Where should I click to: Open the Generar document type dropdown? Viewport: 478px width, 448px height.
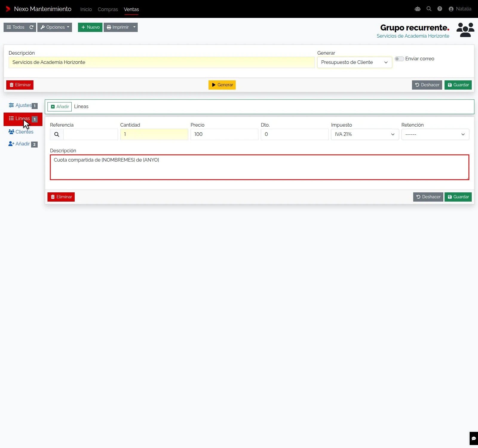point(355,62)
